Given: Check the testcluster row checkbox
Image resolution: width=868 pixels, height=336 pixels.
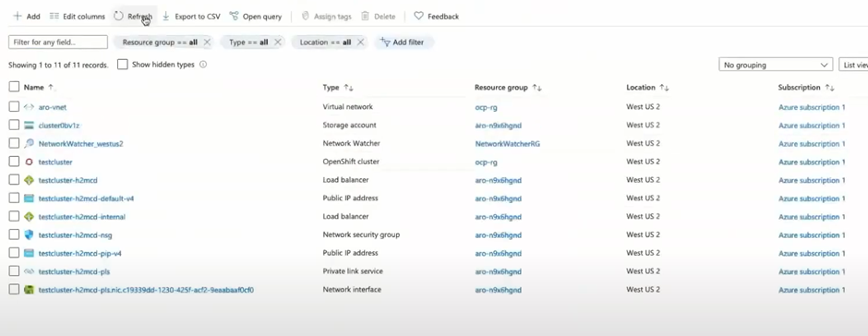Looking at the screenshot, I should (14, 162).
